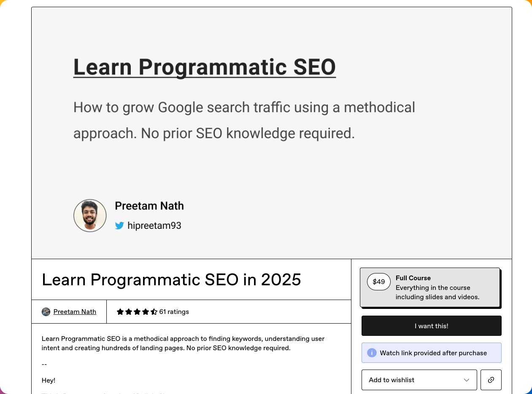Open Preetam Nath's profile link
The image size is (532, 394).
75,312
